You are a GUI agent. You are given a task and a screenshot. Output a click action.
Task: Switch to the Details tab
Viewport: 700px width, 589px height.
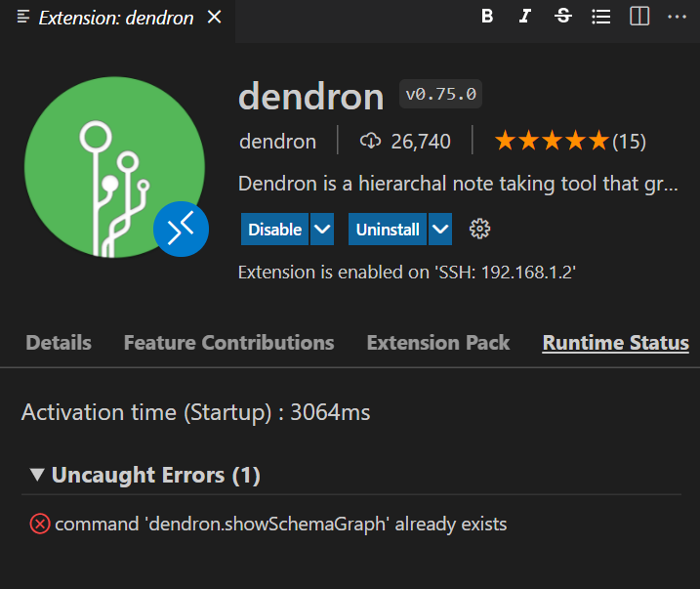click(59, 343)
